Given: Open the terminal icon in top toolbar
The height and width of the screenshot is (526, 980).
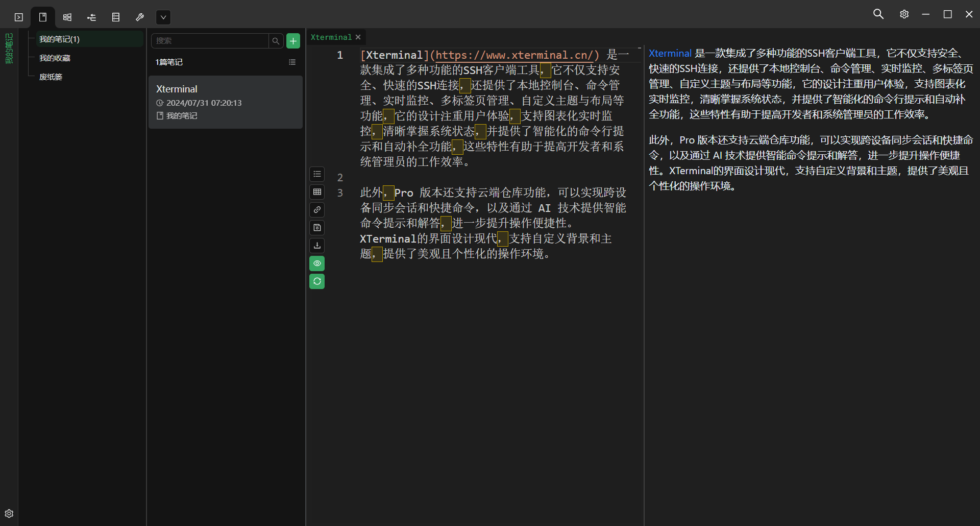Looking at the screenshot, I should click(19, 17).
